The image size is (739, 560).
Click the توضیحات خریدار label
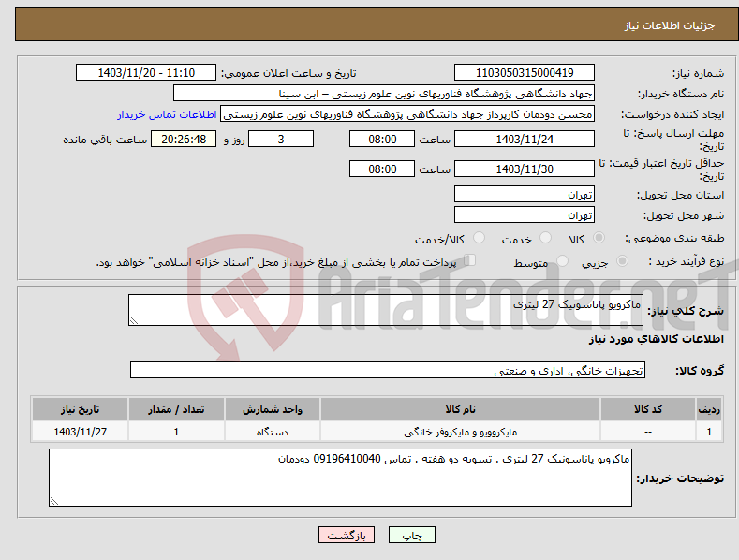click(680, 479)
